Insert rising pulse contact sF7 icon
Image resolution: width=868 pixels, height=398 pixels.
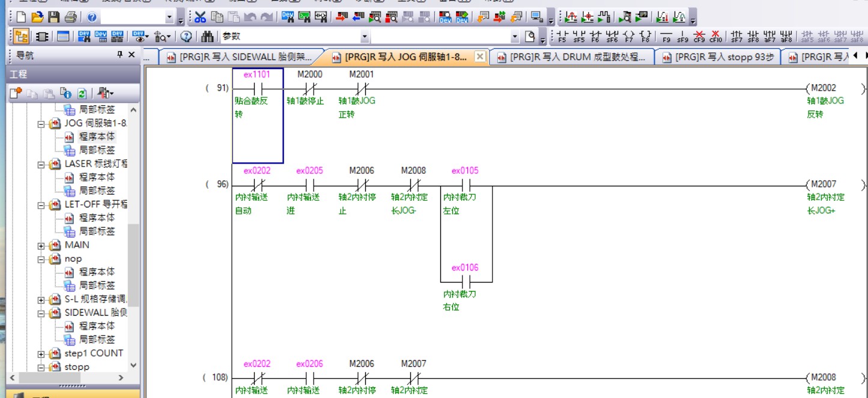coord(736,37)
